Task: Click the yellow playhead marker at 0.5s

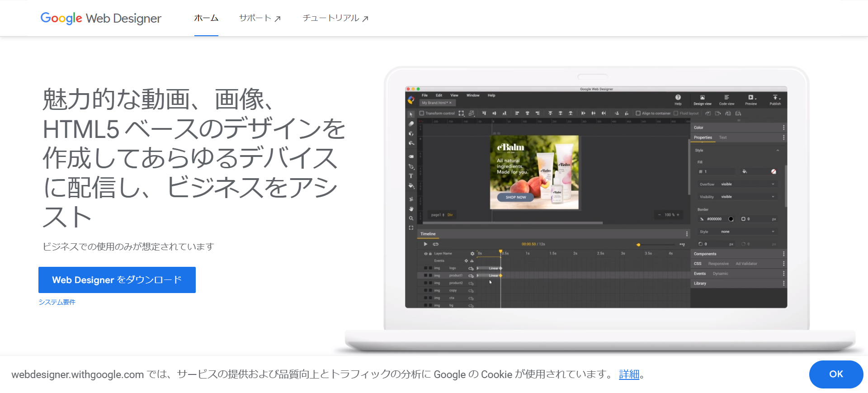Action: coord(500,251)
